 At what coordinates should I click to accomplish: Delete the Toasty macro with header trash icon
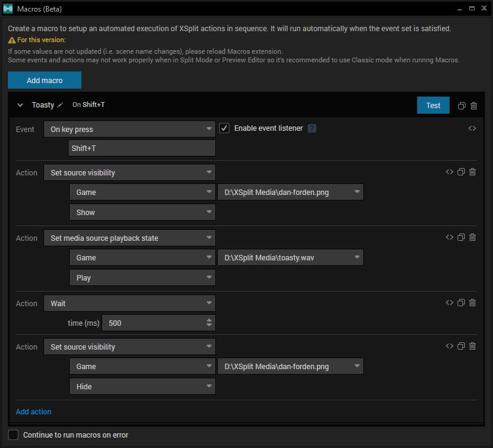[474, 106]
